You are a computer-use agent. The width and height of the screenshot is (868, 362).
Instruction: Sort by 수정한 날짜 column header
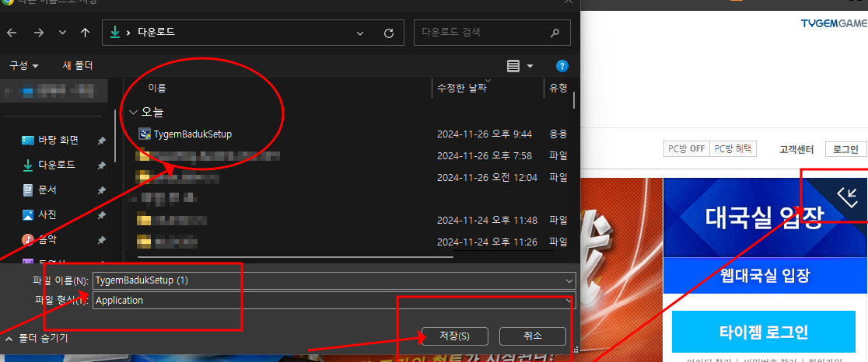click(462, 88)
